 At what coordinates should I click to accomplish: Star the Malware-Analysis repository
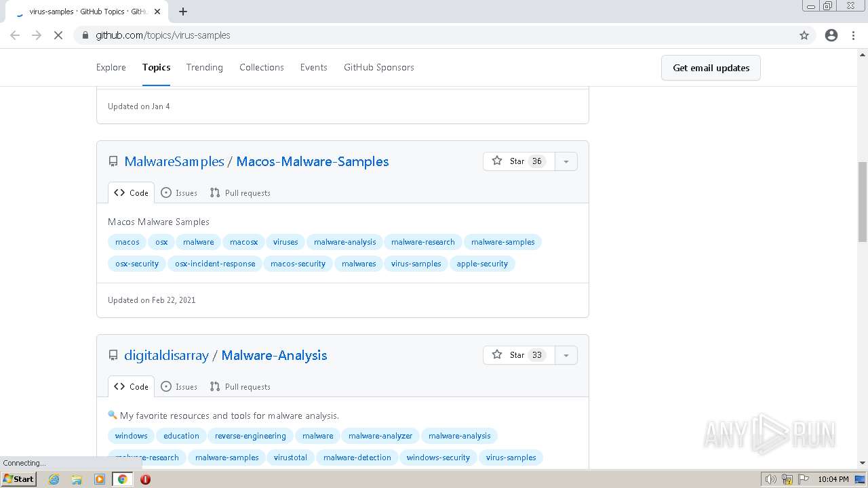tap(519, 355)
